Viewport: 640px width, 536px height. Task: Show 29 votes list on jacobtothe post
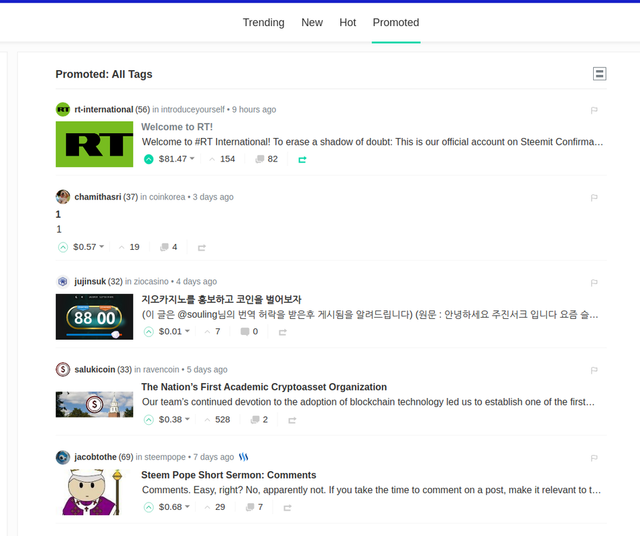click(x=215, y=507)
